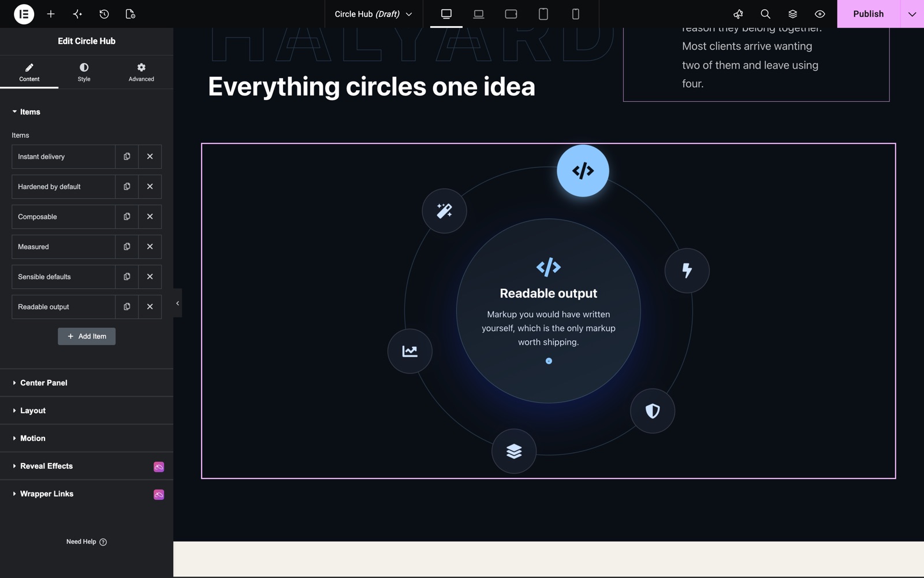Collapse the editor side panel

point(177,303)
